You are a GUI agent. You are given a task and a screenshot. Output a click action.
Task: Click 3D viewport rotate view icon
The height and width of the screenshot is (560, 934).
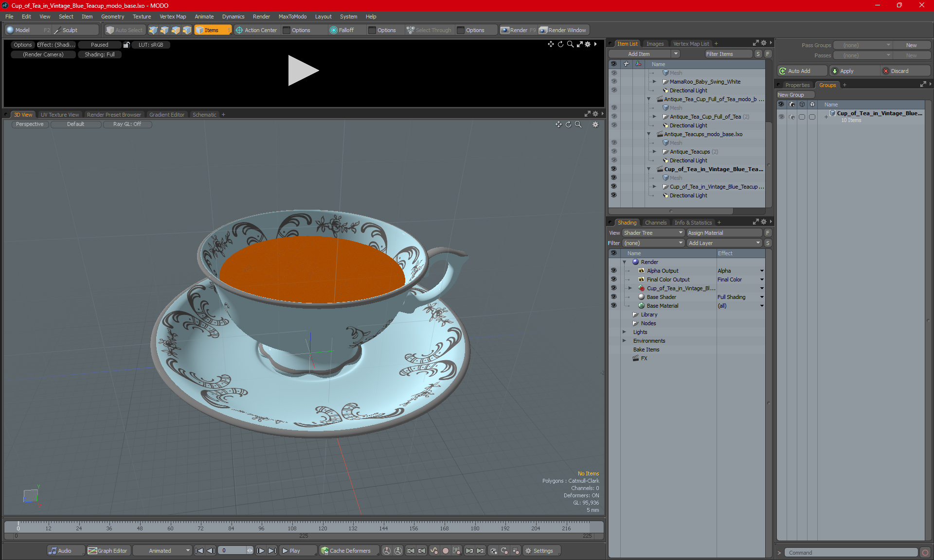click(568, 124)
